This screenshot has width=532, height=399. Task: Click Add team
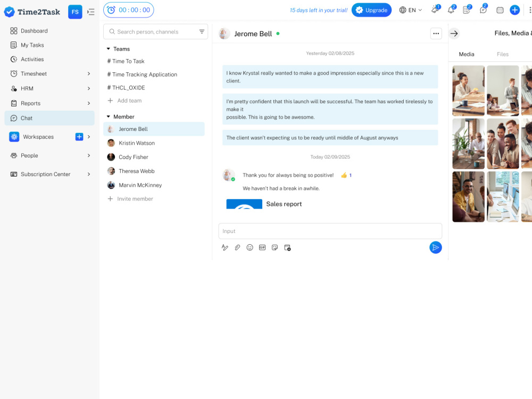coord(124,101)
